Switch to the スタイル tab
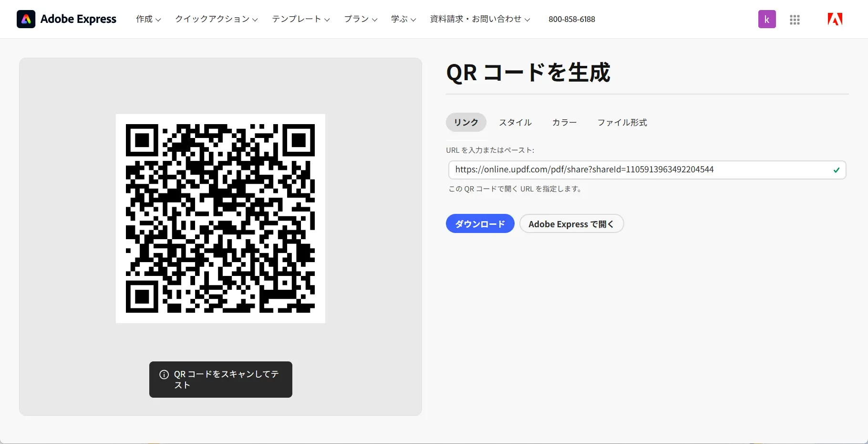The width and height of the screenshot is (868, 444). pyautogui.click(x=516, y=122)
